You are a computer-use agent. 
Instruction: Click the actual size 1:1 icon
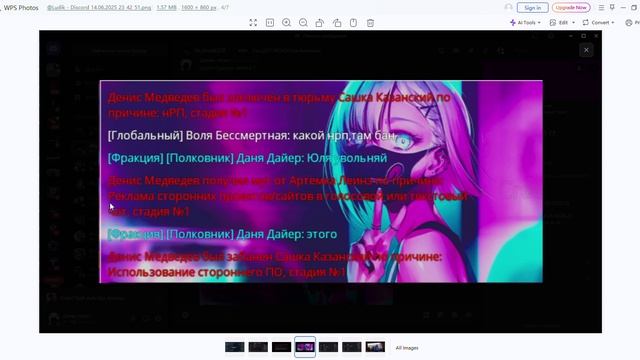270,23
